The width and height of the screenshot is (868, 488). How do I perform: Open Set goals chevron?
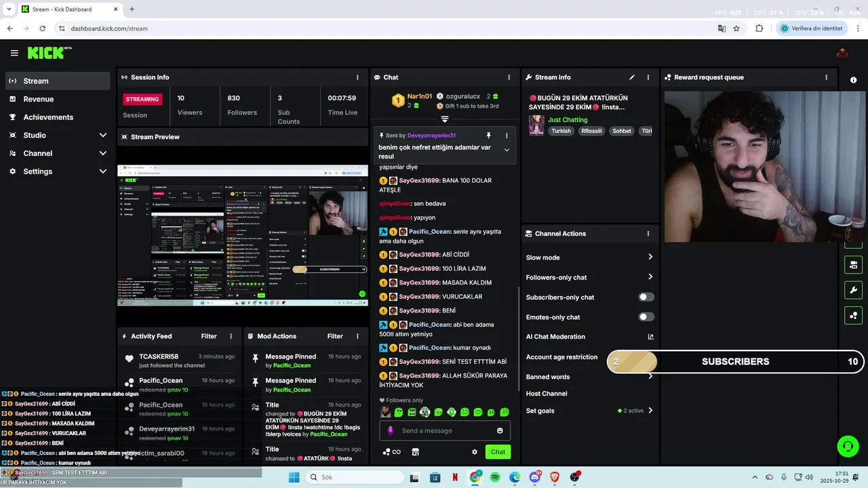(650, 411)
